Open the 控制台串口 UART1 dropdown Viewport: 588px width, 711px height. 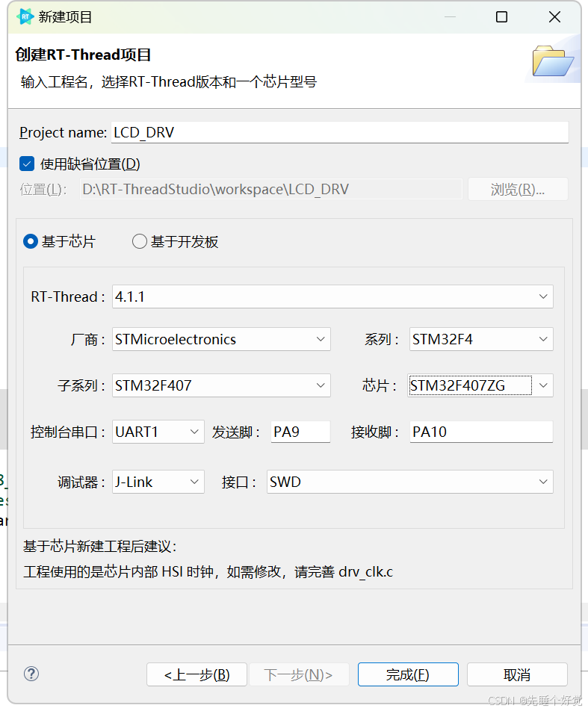coord(158,432)
